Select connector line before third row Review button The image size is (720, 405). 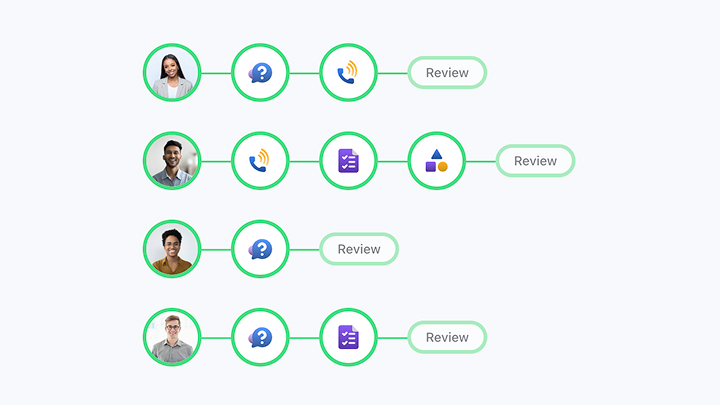[x=304, y=249]
